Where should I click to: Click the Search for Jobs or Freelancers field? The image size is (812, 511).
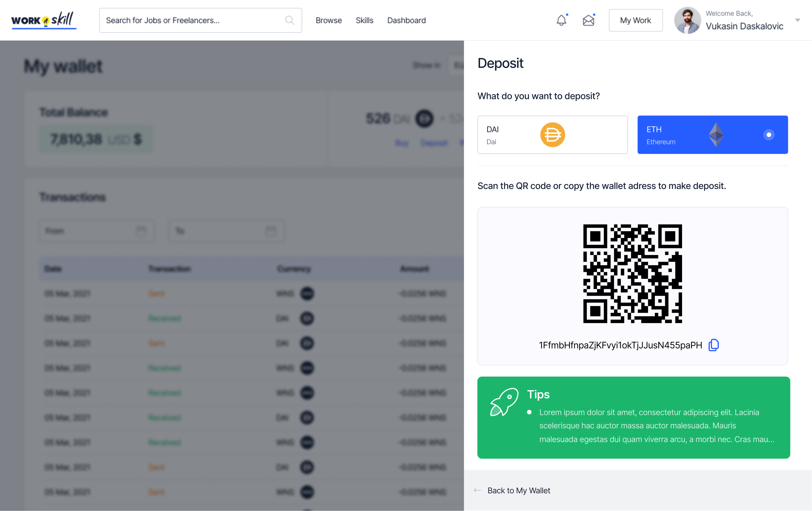(192, 20)
